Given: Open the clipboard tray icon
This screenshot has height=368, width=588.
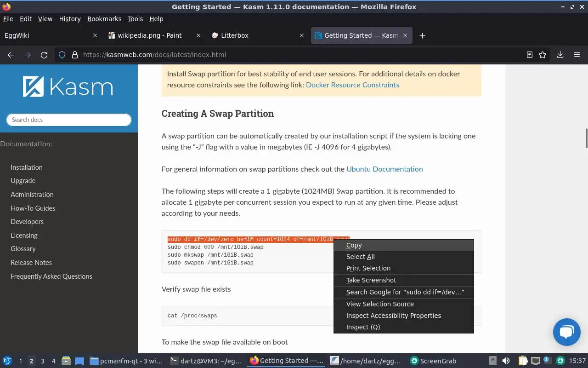Looking at the screenshot, I should (523, 361).
